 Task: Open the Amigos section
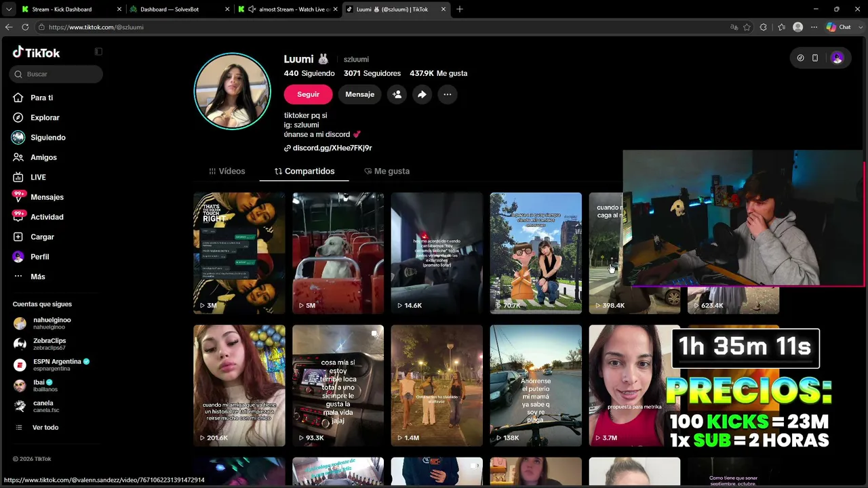click(x=43, y=157)
